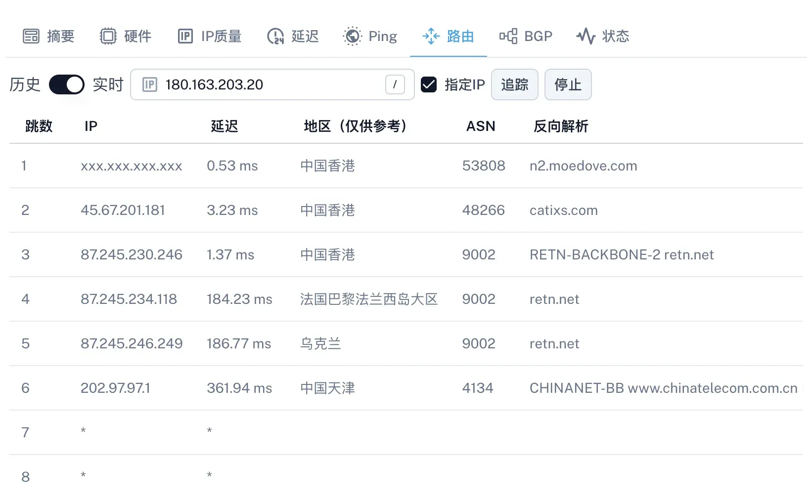Click the IP column header
Screen dimensions: 812x504
91,126
